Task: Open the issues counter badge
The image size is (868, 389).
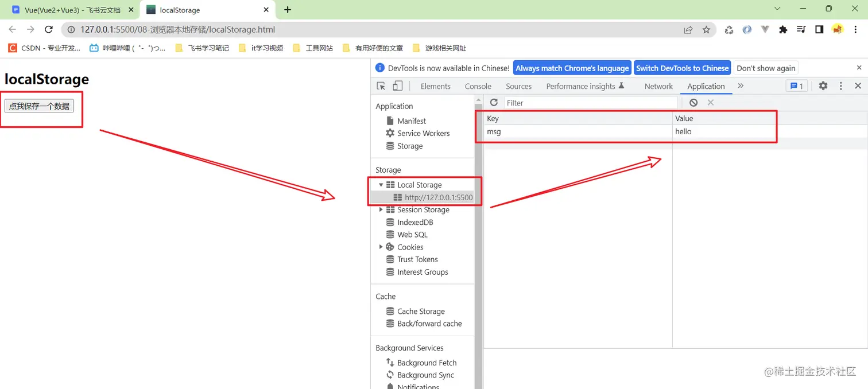Action: click(797, 86)
